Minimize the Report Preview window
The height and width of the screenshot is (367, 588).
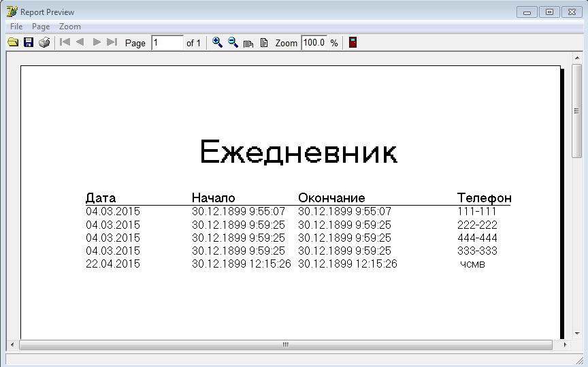coord(527,12)
